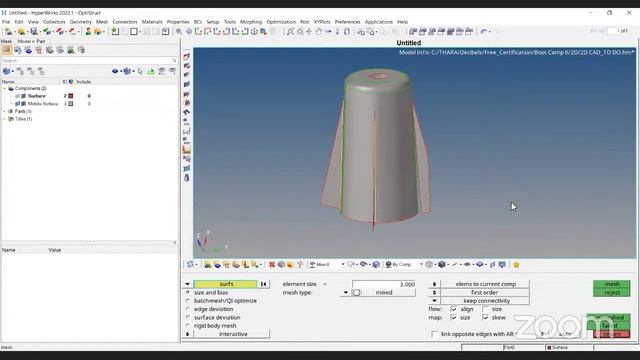Viewport: 640px width, 360px height.
Task: Open keep connectivity dropdown
Action: (x=434, y=301)
